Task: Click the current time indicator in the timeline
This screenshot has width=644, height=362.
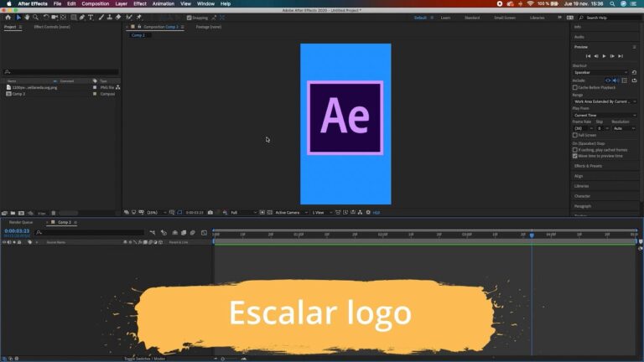Action: point(532,235)
